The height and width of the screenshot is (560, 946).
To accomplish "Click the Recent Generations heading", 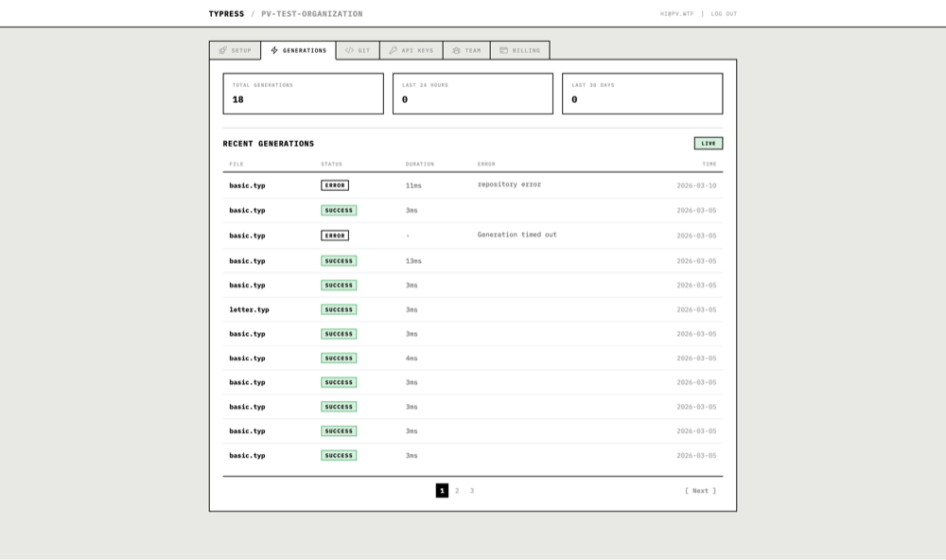I will 269,144.
